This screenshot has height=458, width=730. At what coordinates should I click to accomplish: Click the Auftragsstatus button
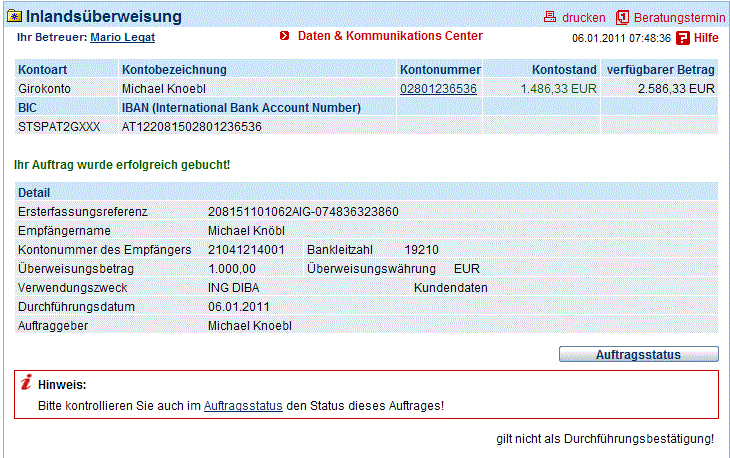tap(638, 354)
